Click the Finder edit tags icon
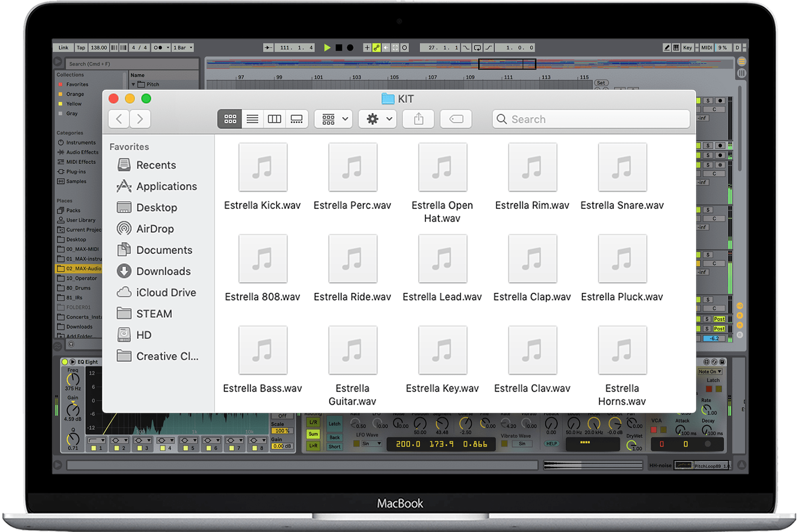The height and width of the screenshot is (532, 799). 456,119
